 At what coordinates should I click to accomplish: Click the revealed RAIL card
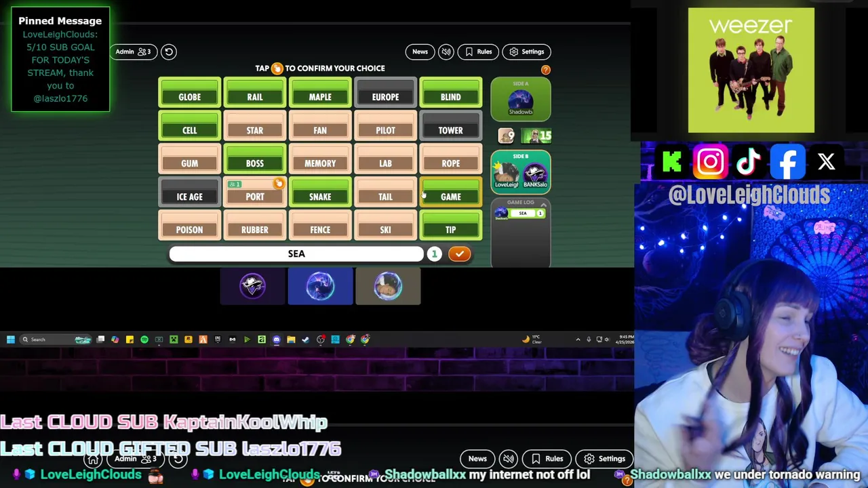pyautogui.click(x=255, y=94)
